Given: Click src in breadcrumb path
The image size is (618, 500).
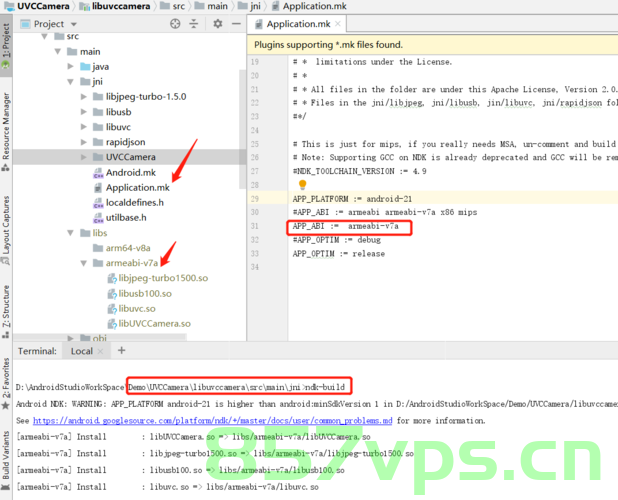Looking at the screenshot, I should (179, 6).
